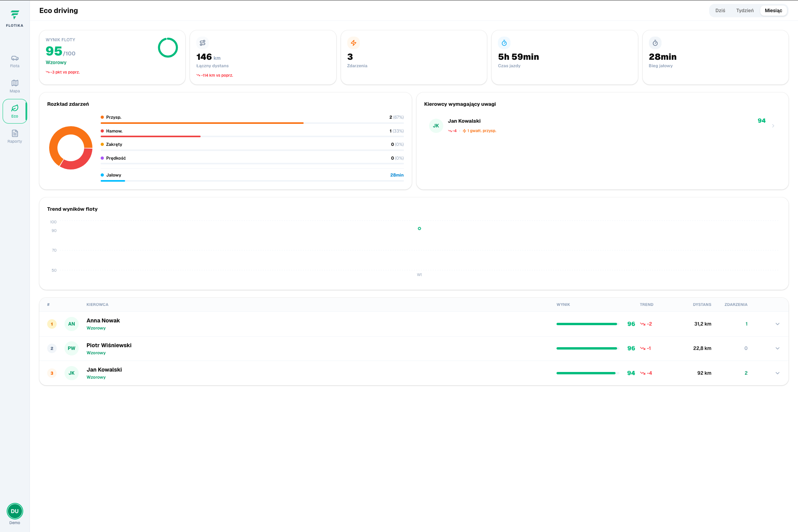Click the Przysp. orange progress bar
Screen dimensions: 798x532
click(x=202, y=123)
